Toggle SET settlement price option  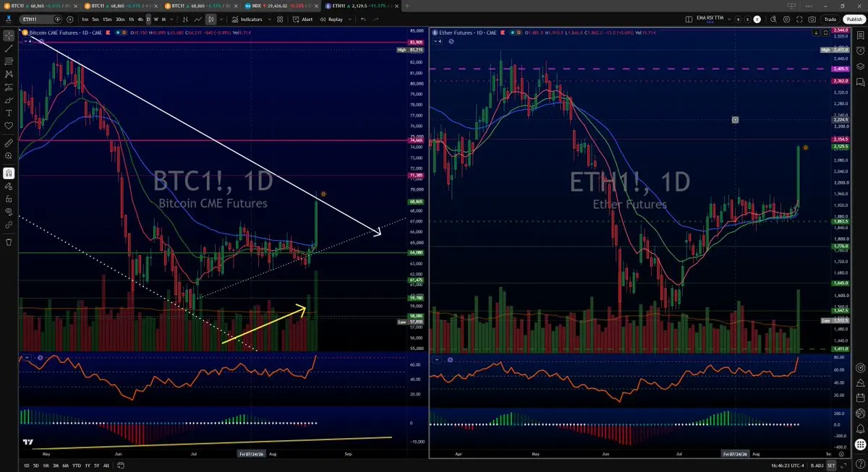tap(832, 465)
